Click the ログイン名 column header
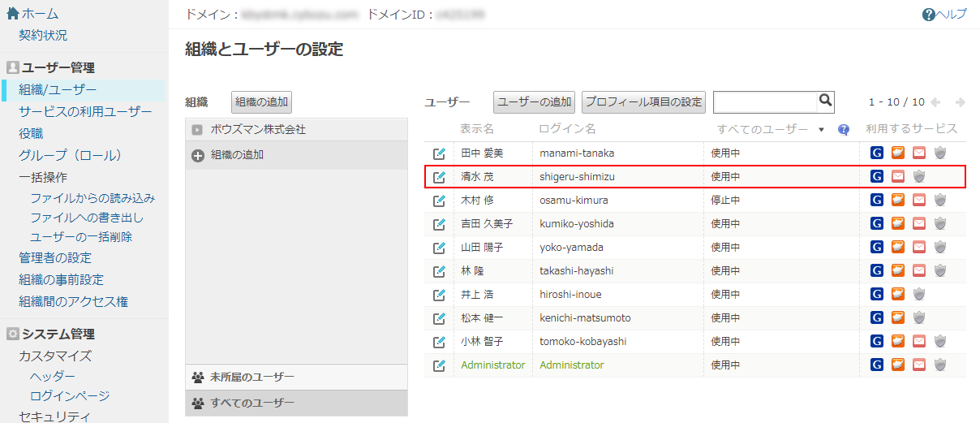 pos(568,129)
